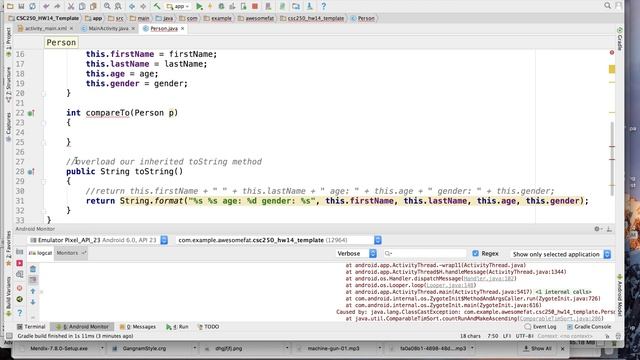
Task: Open toolbar Help question mark
Action: (x=324, y=6)
